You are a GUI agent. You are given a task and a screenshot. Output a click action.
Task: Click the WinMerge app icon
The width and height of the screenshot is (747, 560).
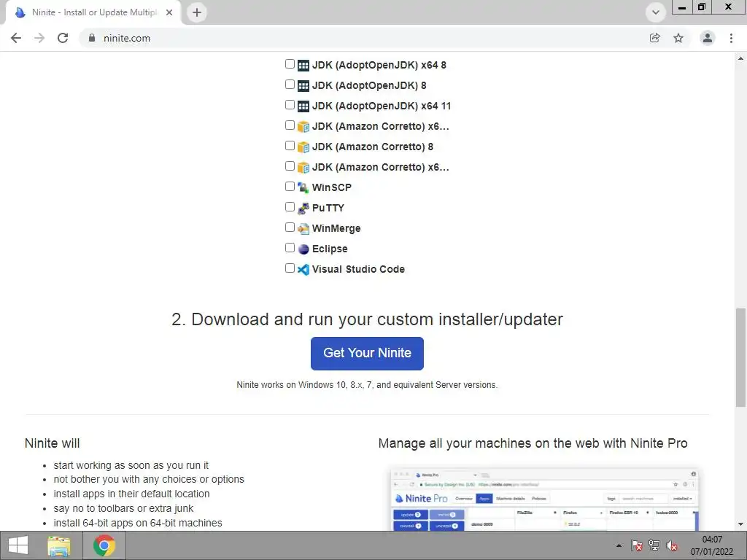point(303,228)
